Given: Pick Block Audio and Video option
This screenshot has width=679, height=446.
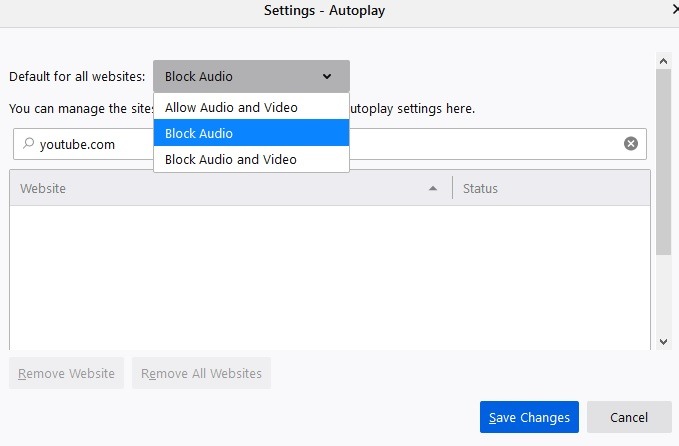Looking at the screenshot, I should click(x=251, y=159).
